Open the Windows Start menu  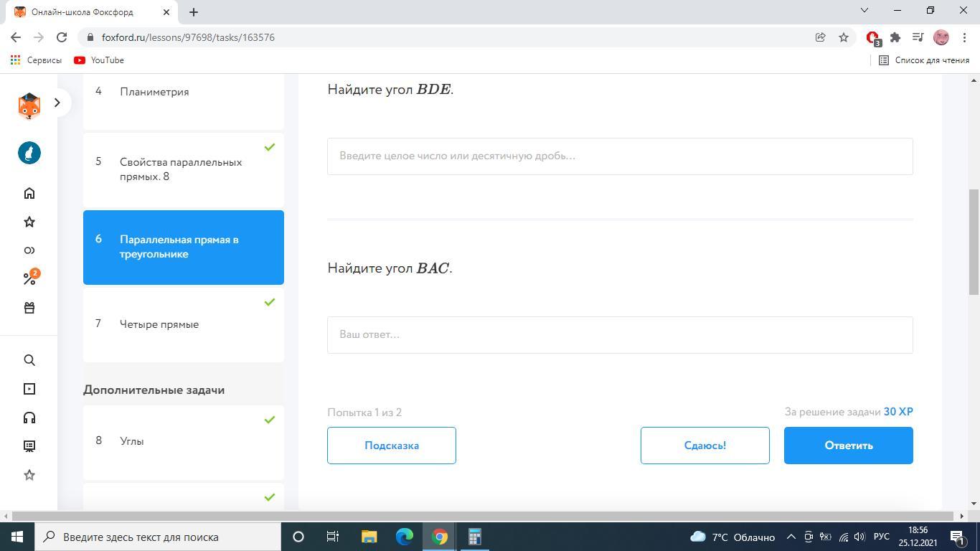pyautogui.click(x=17, y=537)
